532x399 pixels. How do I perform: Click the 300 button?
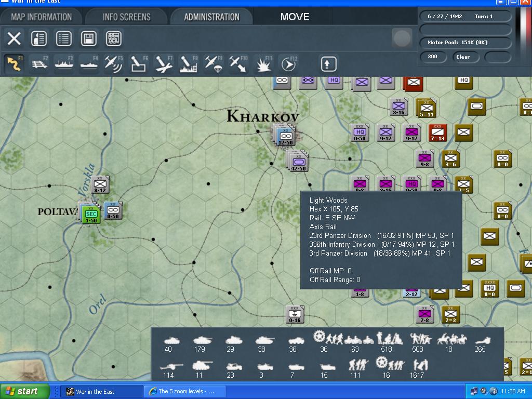tap(433, 57)
